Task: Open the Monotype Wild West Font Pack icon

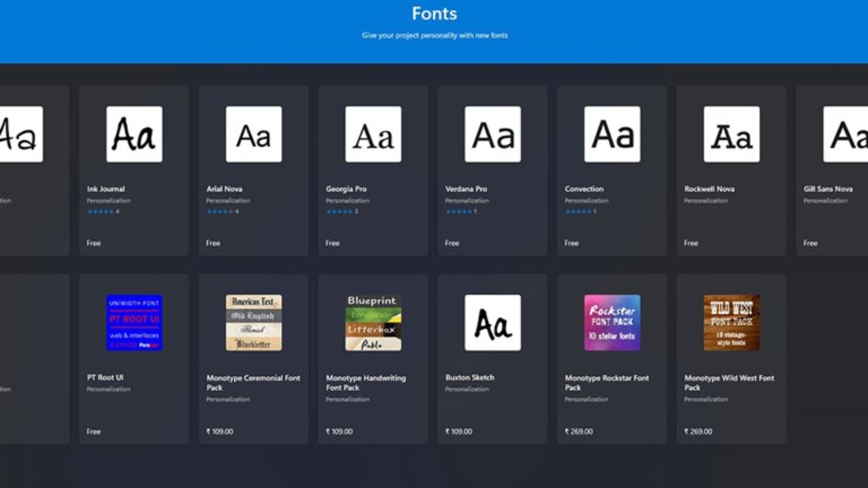Action: 732,323
